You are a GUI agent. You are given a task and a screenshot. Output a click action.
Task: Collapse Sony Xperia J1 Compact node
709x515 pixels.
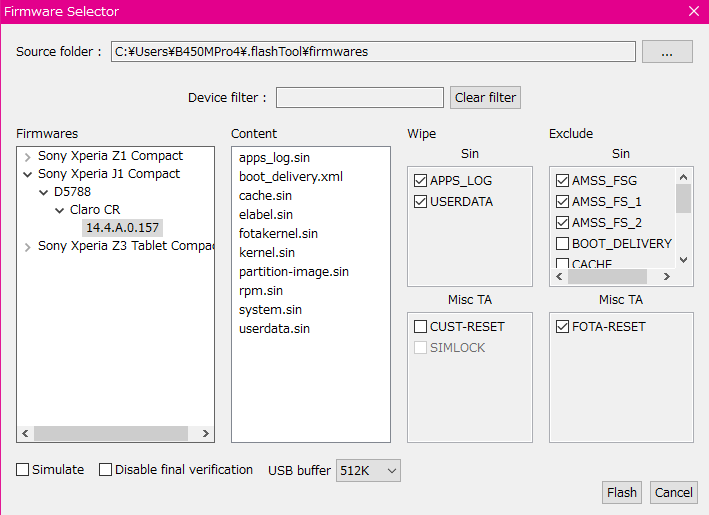pos(28,175)
